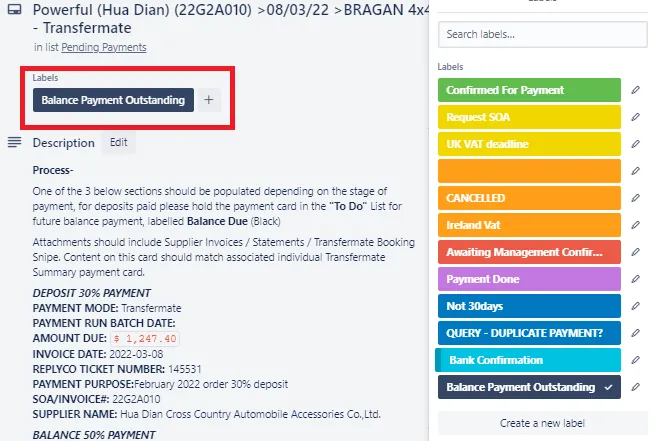Toggle the Not 30days blue label

pos(529,306)
